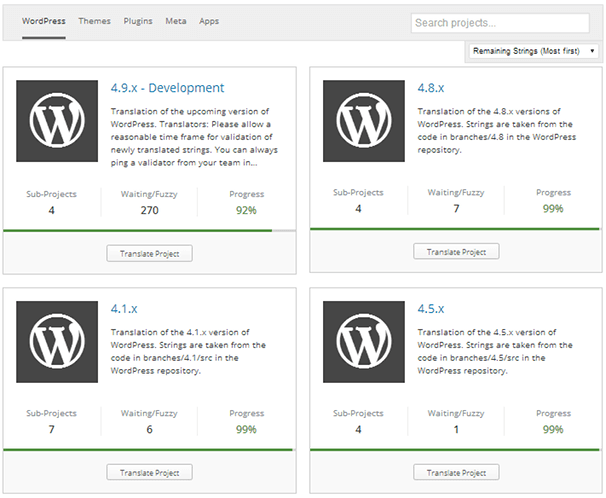
Task: Click the Sub-Projects value 4 in 4.8.x
Action: click(358, 209)
